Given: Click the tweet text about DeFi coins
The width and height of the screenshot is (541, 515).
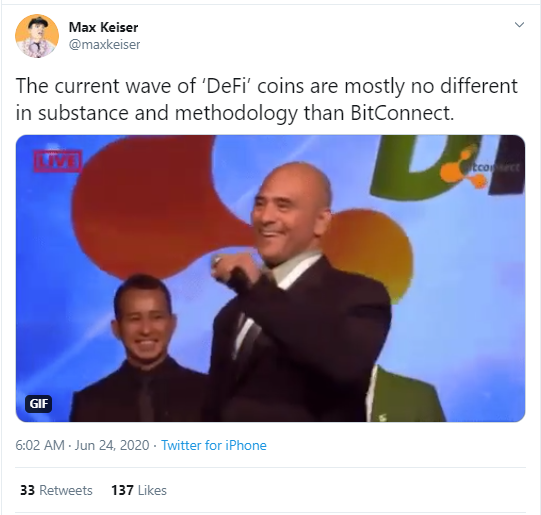Looking at the screenshot, I should point(266,99).
